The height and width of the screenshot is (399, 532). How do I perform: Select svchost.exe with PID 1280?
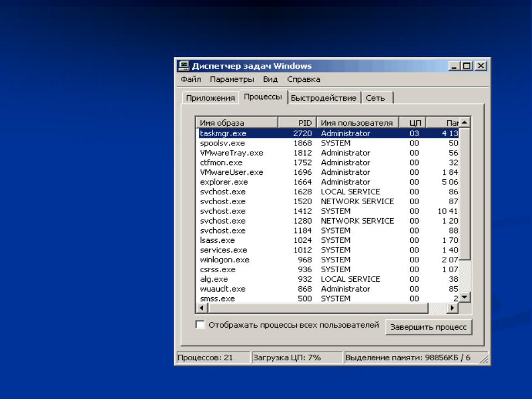point(327,221)
